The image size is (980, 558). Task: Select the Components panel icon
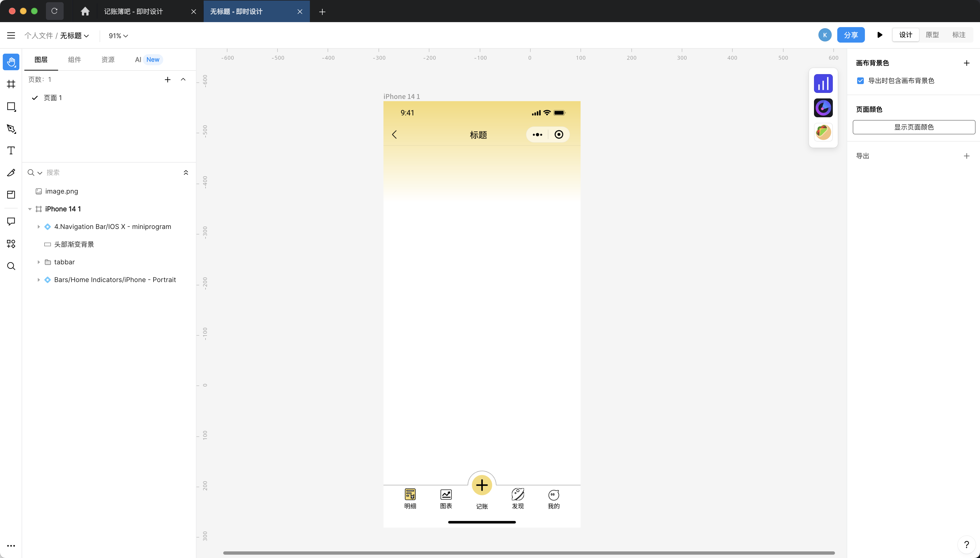pos(75,59)
